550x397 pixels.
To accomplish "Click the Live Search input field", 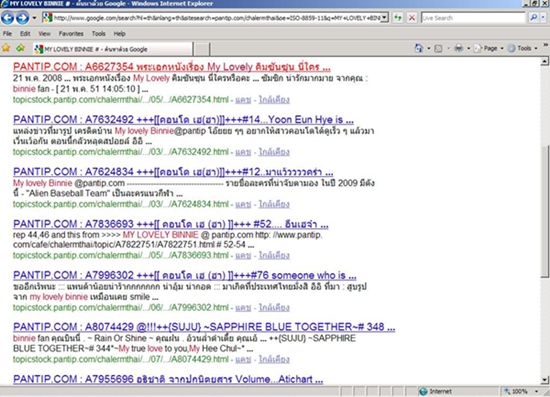I will [473, 18].
